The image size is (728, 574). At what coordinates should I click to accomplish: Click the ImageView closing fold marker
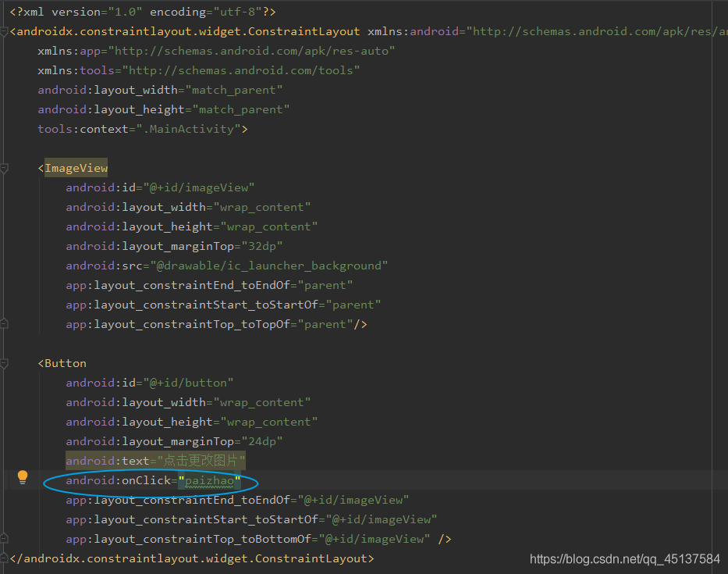point(4,324)
